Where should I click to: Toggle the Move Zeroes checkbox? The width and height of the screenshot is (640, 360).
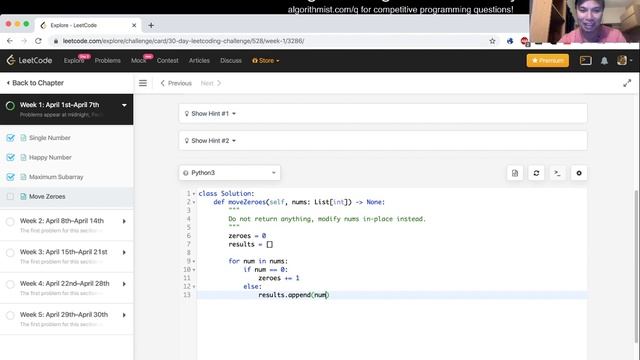point(10,197)
